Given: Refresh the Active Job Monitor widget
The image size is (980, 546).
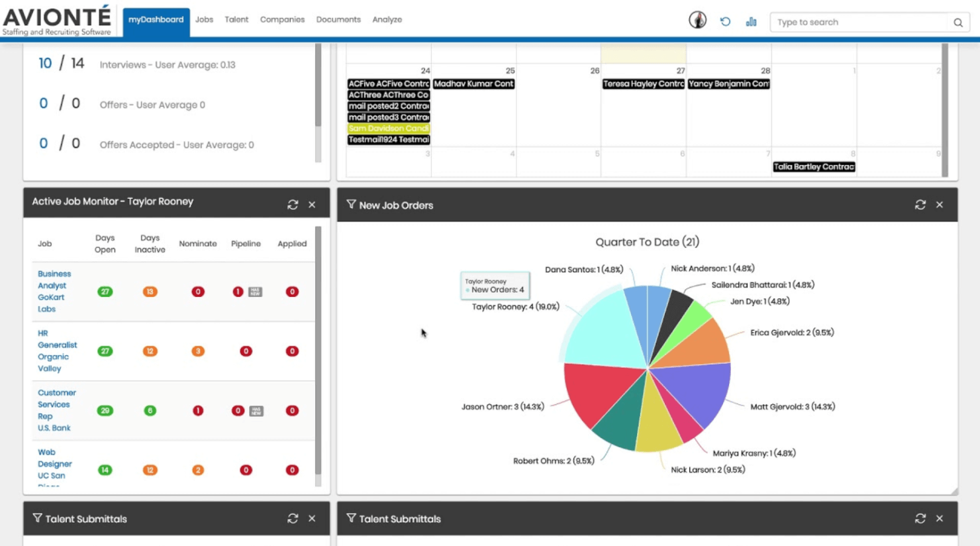Looking at the screenshot, I should pos(293,205).
